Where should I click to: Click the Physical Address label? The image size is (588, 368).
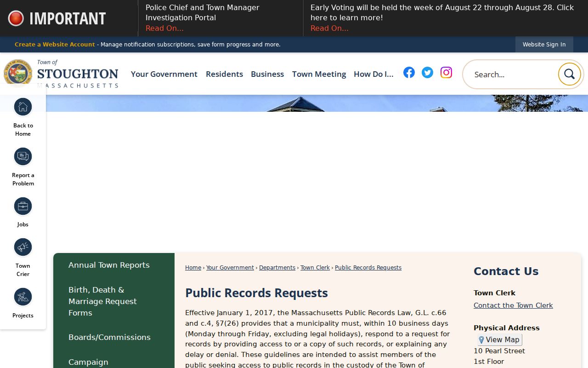pos(507,328)
